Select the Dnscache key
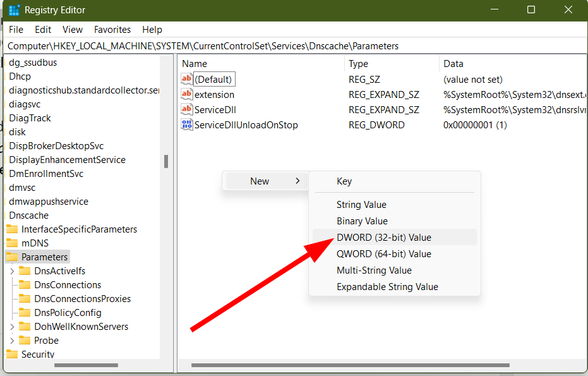The height and width of the screenshot is (376, 588). pyautogui.click(x=29, y=215)
